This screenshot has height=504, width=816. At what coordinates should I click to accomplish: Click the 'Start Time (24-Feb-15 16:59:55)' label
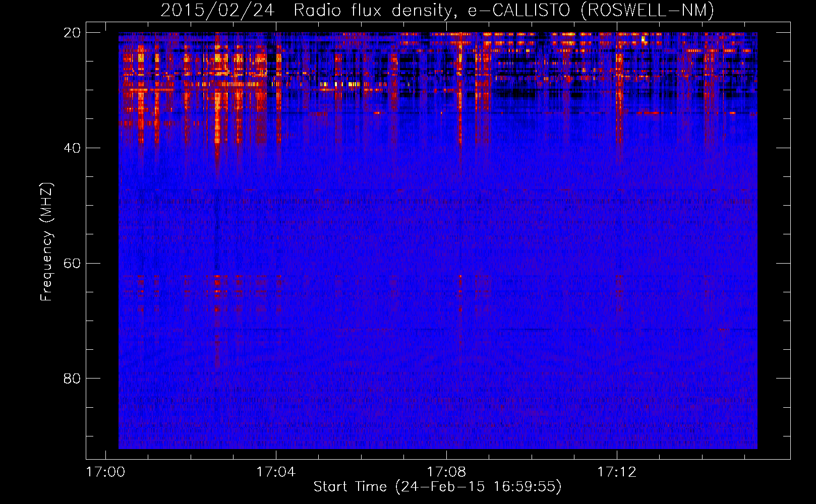click(x=437, y=487)
